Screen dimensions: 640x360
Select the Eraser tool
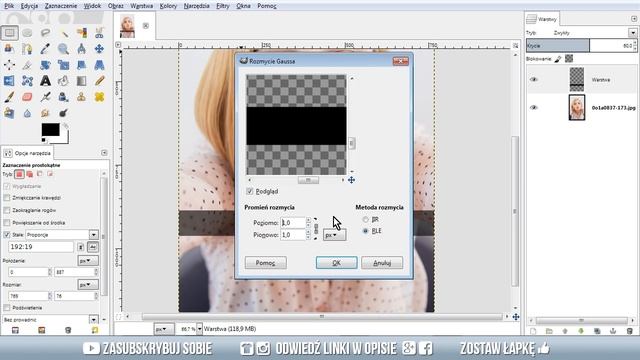27,97
